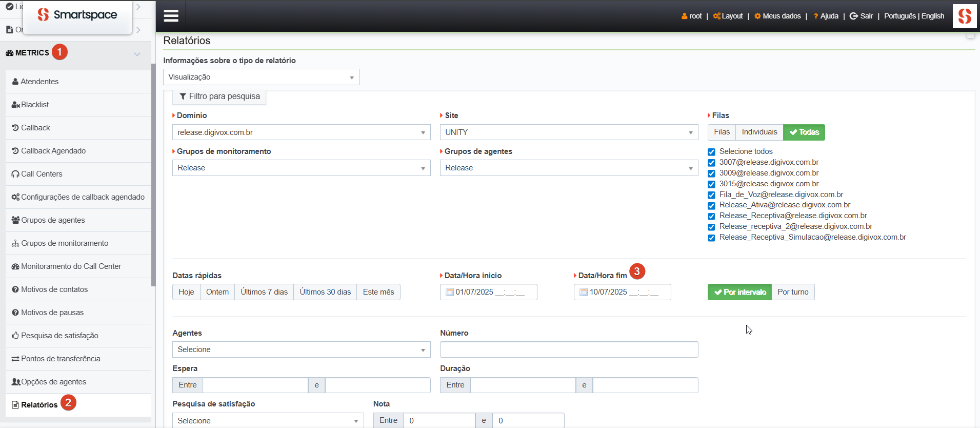Screen dimensions: 980x428
Task: Click the Opções de agentes users icon
Action: coord(16,382)
